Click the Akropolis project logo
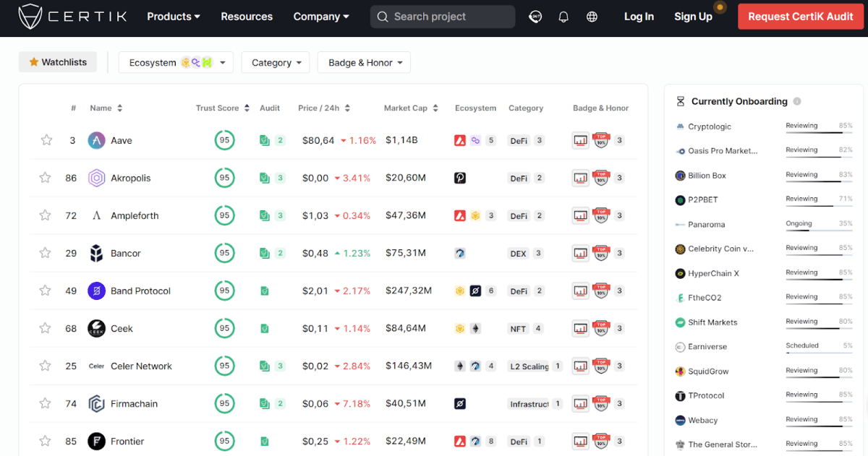Viewport: 868px width, 456px height. (x=96, y=178)
